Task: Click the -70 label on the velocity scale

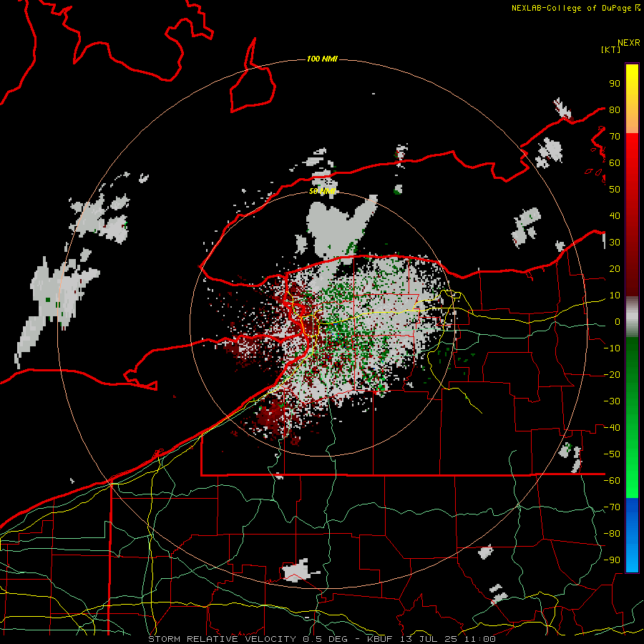Action: pos(612,507)
